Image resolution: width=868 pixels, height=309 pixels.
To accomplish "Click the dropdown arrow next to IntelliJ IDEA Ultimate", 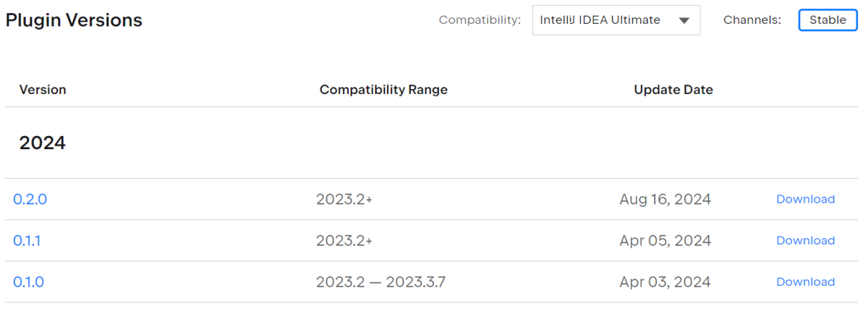I will (x=684, y=20).
